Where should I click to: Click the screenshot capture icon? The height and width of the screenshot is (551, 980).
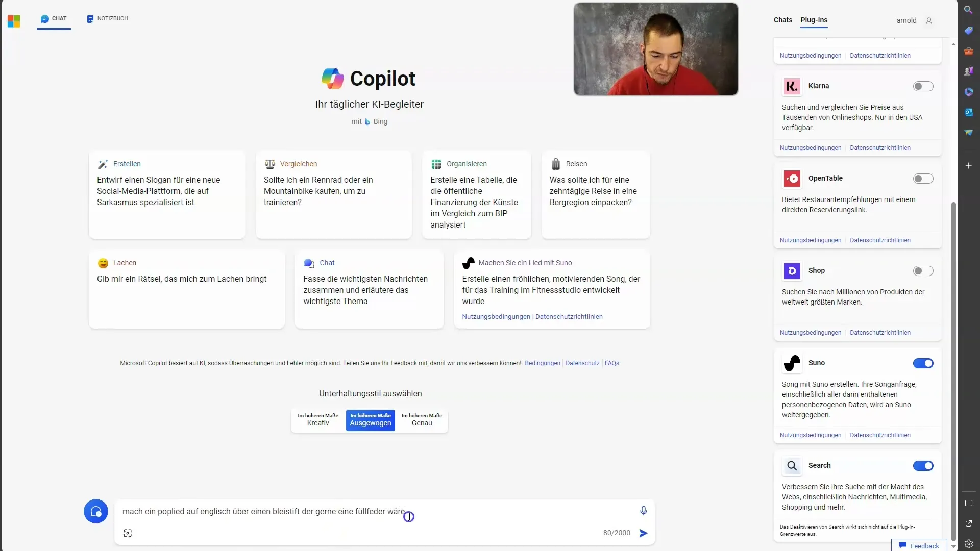point(127,533)
